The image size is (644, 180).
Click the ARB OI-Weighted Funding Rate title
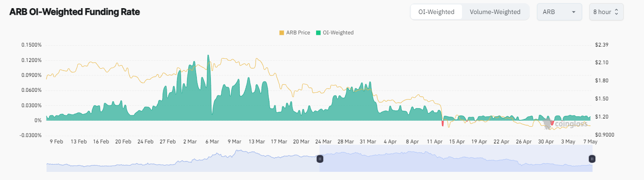click(x=75, y=12)
